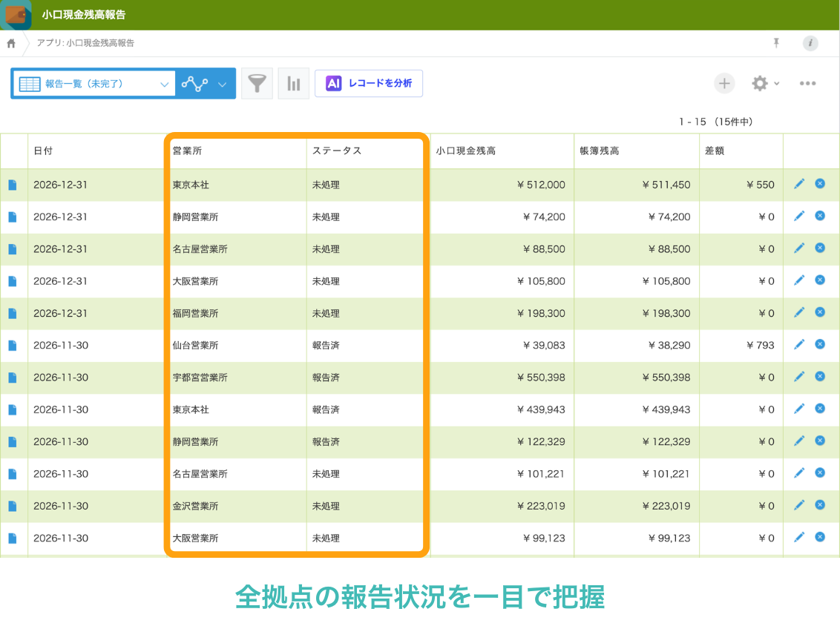
Task: Sort by 差額 column header
Action: [715, 151]
